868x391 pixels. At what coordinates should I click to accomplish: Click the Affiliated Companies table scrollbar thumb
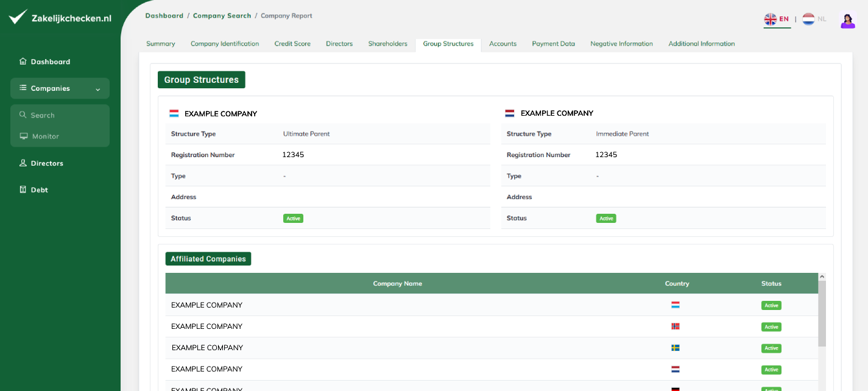822,314
